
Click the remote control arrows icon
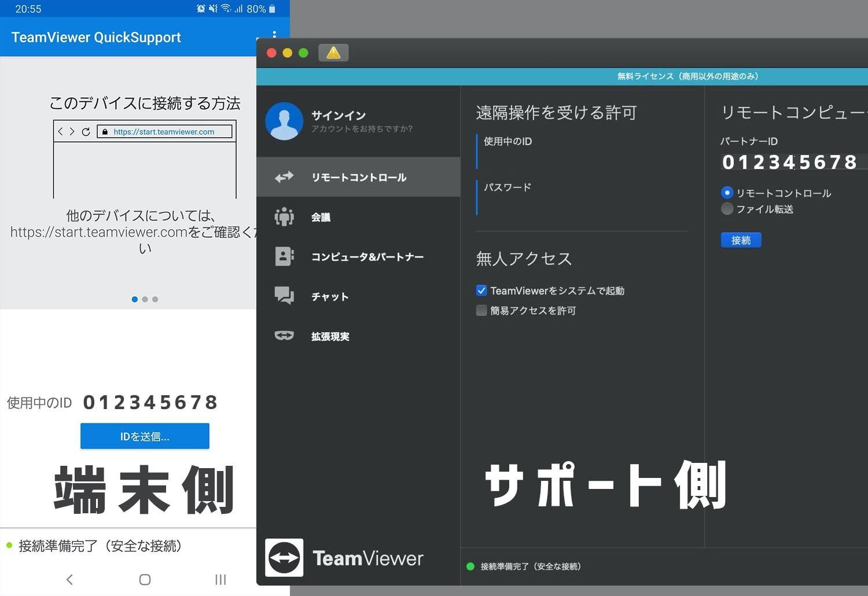(284, 177)
